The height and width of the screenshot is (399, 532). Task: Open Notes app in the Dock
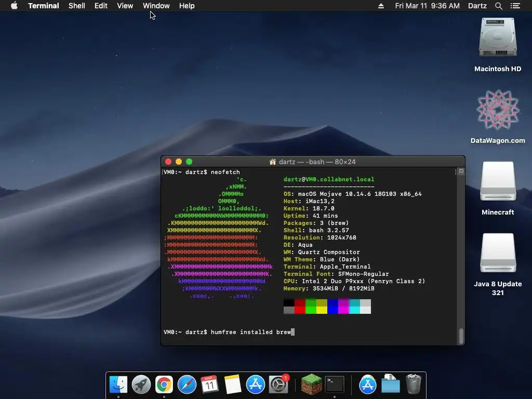click(x=233, y=384)
